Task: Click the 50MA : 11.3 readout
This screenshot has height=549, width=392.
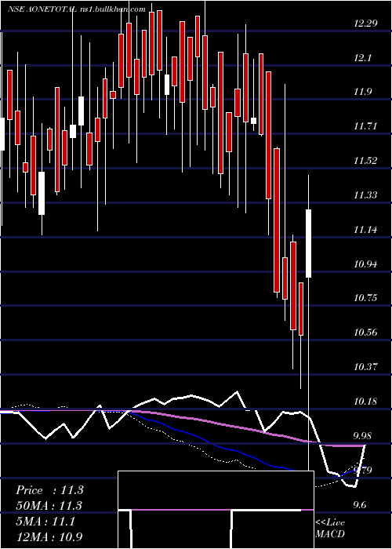Action: tap(49, 506)
